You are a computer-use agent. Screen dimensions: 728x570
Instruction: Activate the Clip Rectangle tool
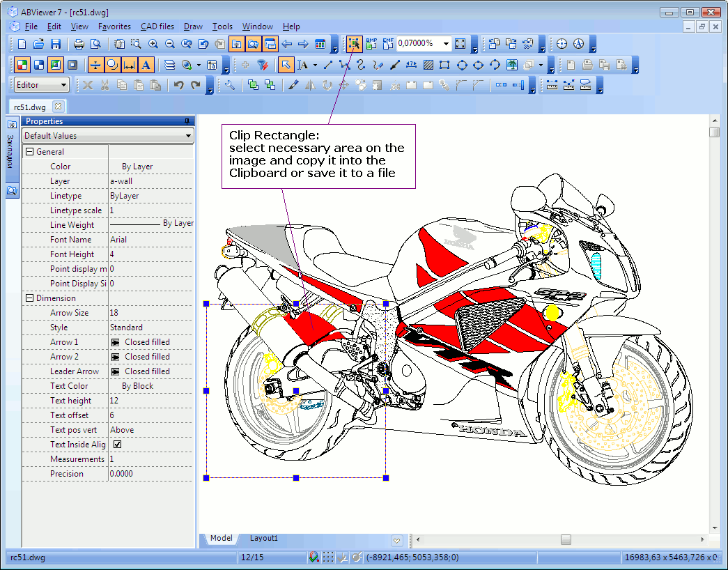point(354,44)
